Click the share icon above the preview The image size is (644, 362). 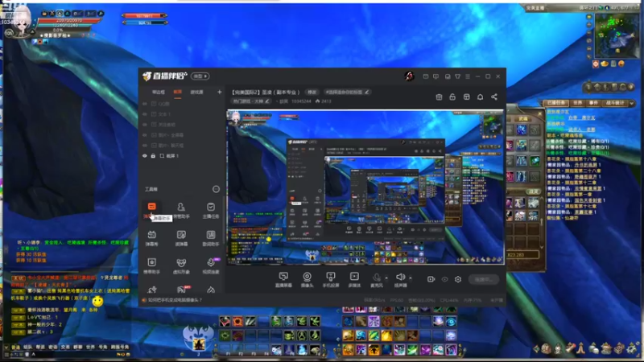[x=494, y=97]
